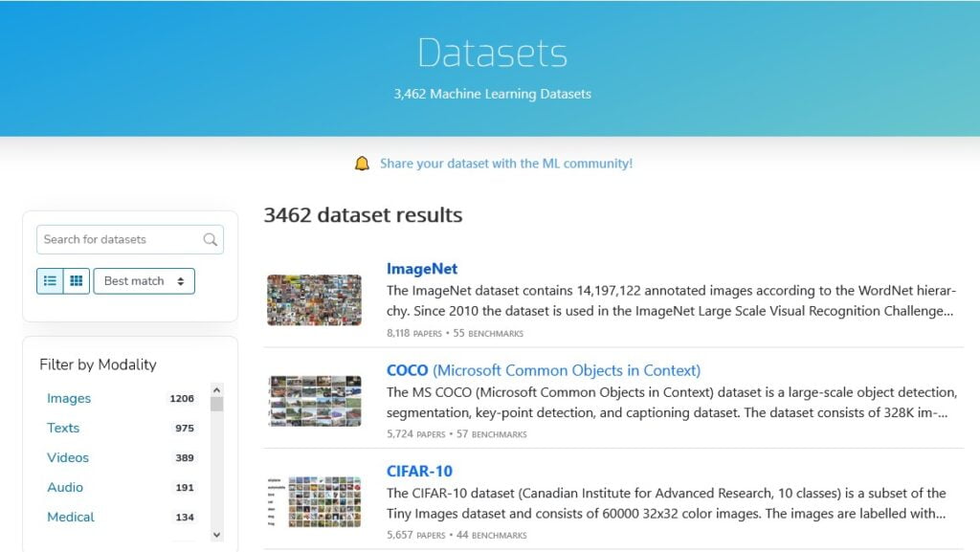Click Share your dataset with the ML community

(507, 164)
